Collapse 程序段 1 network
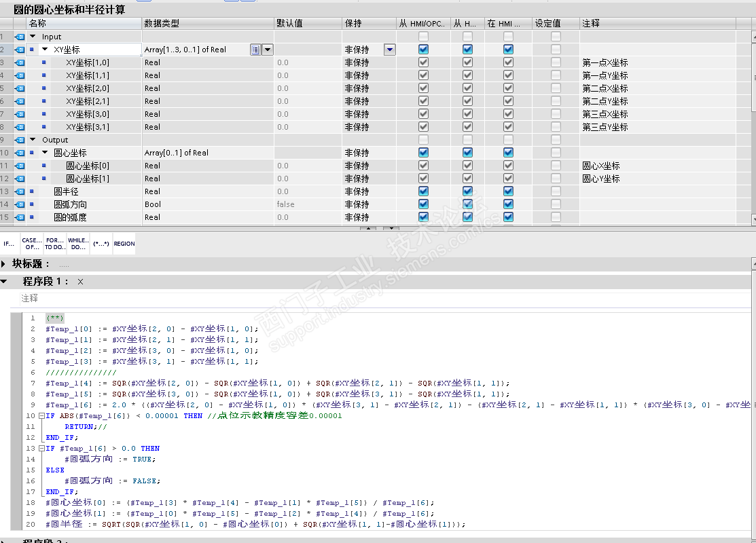The image size is (756, 543). coord(4,282)
